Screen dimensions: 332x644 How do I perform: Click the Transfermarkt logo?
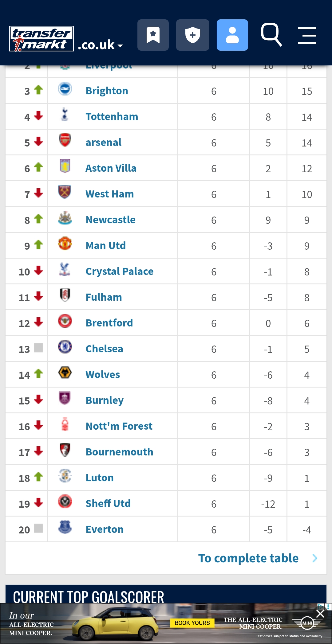(x=41, y=38)
